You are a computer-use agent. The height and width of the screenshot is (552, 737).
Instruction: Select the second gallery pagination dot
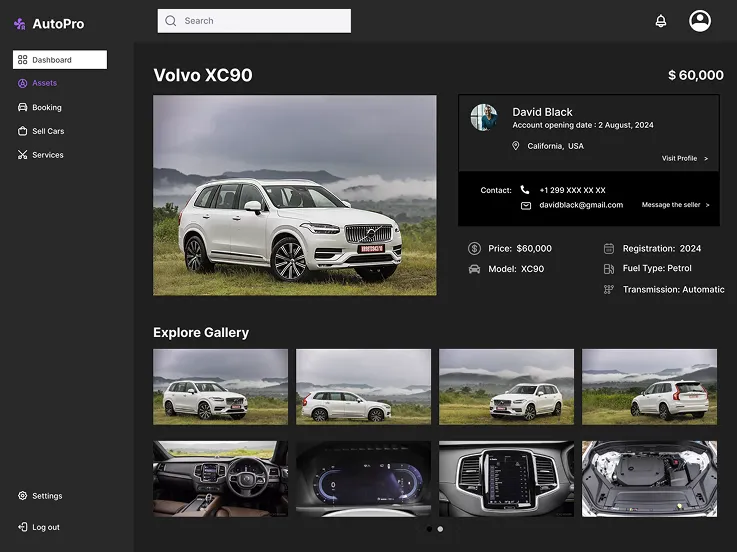coord(440,529)
